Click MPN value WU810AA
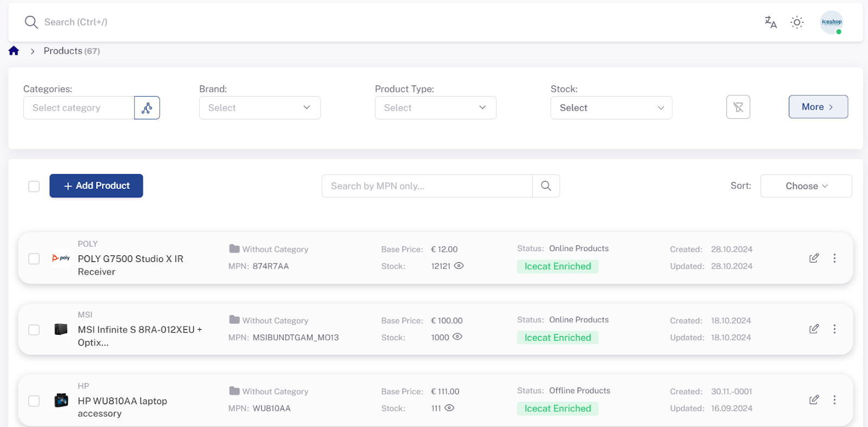Image resolution: width=868 pixels, height=427 pixels. tap(271, 409)
